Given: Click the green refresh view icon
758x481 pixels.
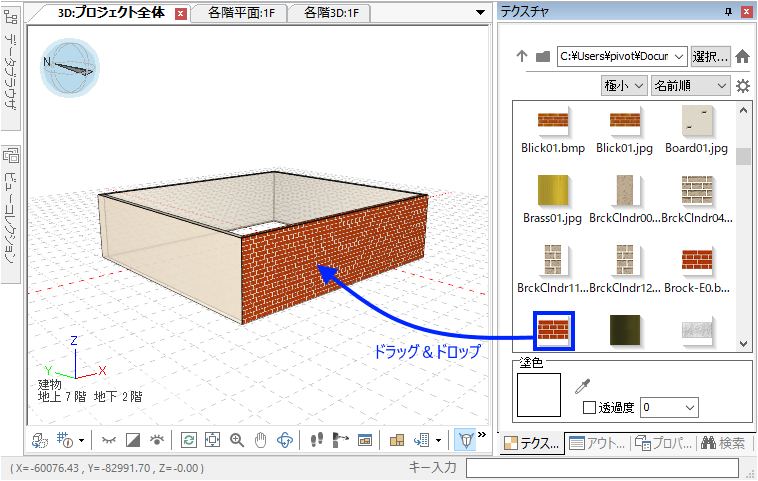Looking at the screenshot, I should 188,439.
